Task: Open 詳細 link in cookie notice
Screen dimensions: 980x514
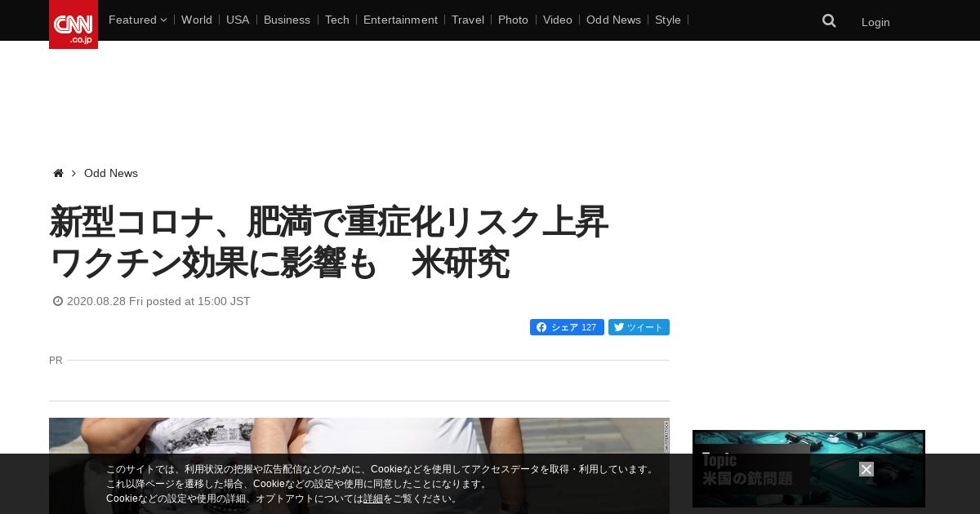Action: (373, 498)
